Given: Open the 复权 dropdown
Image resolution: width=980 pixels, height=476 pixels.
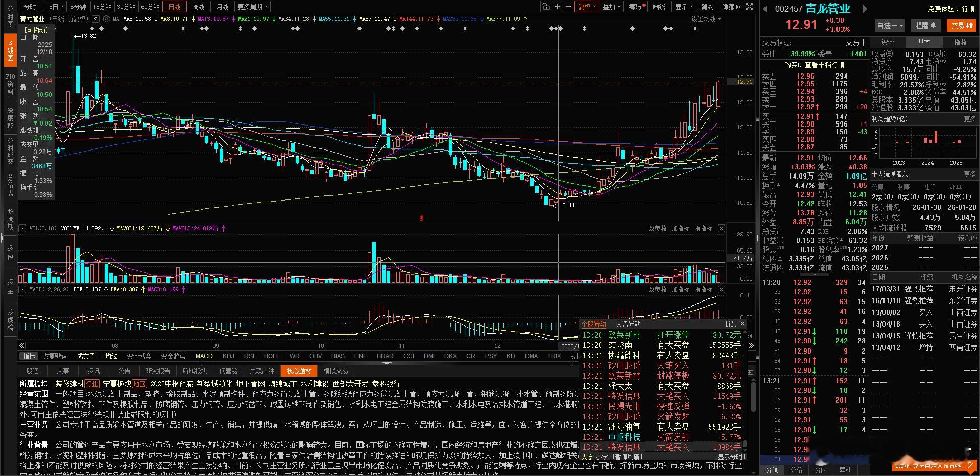Looking at the screenshot, I should (x=587, y=7).
